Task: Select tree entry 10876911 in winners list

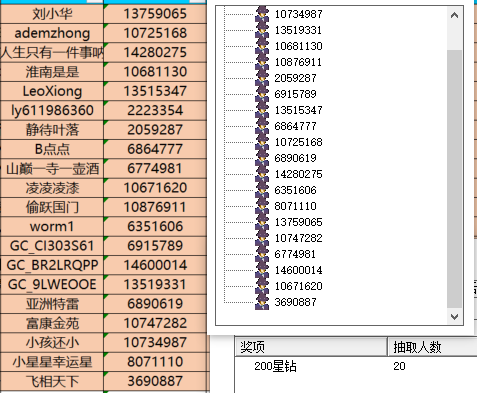Action: (x=299, y=62)
